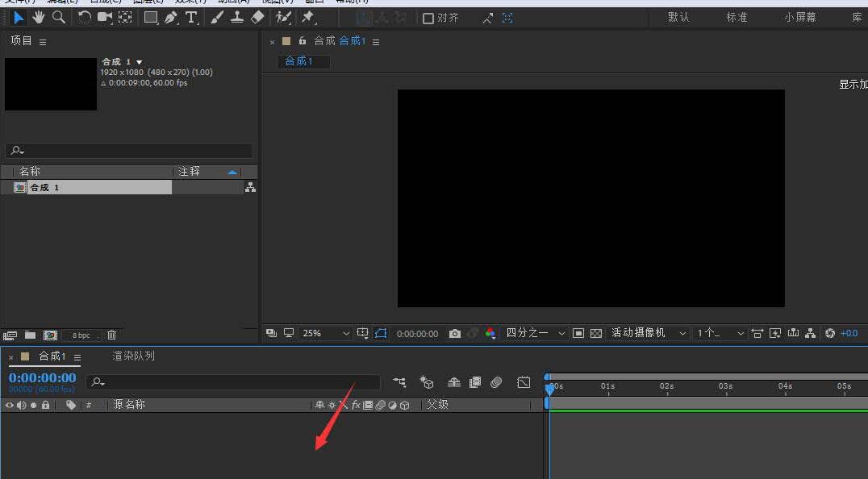This screenshot has height=479, width=868.
Task: Select the Pen tool
Action: 171,18
